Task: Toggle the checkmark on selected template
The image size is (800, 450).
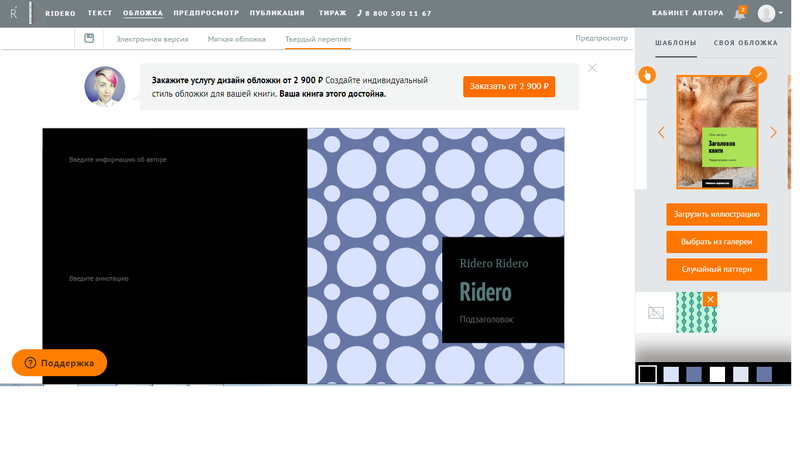Action: [x=758, y=74]
